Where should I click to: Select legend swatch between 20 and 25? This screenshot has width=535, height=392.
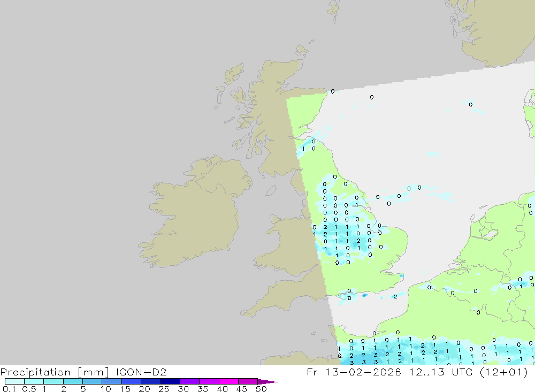[151, 381]
